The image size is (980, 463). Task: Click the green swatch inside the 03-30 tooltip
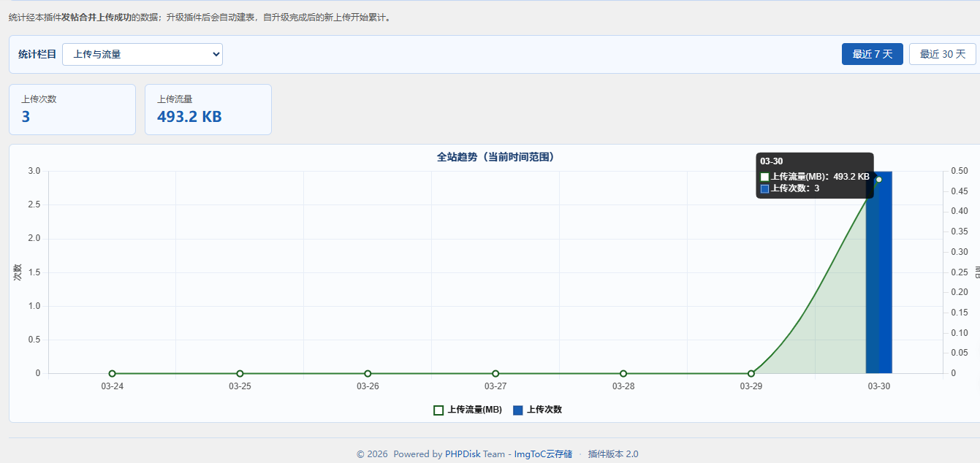(x=764, y=176)
